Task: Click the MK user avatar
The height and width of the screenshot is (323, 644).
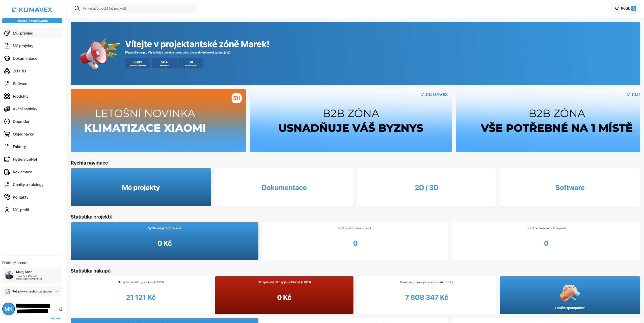Action: tap(9, 309)
